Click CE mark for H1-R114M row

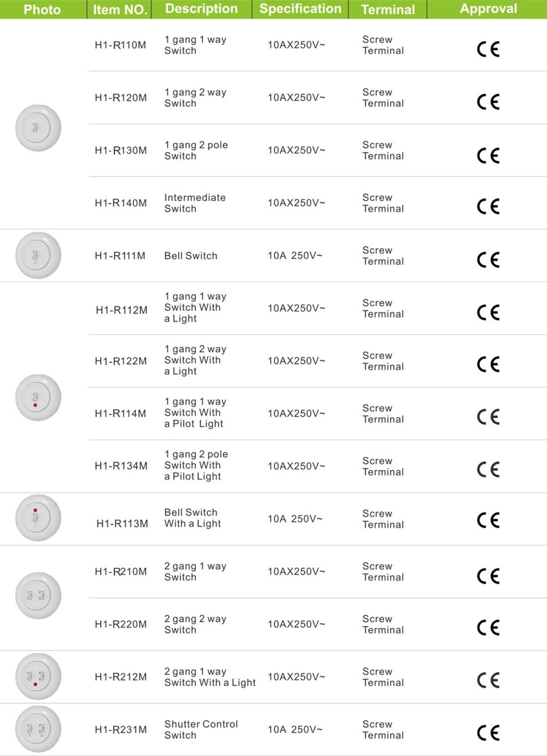(x=488, y=417)
